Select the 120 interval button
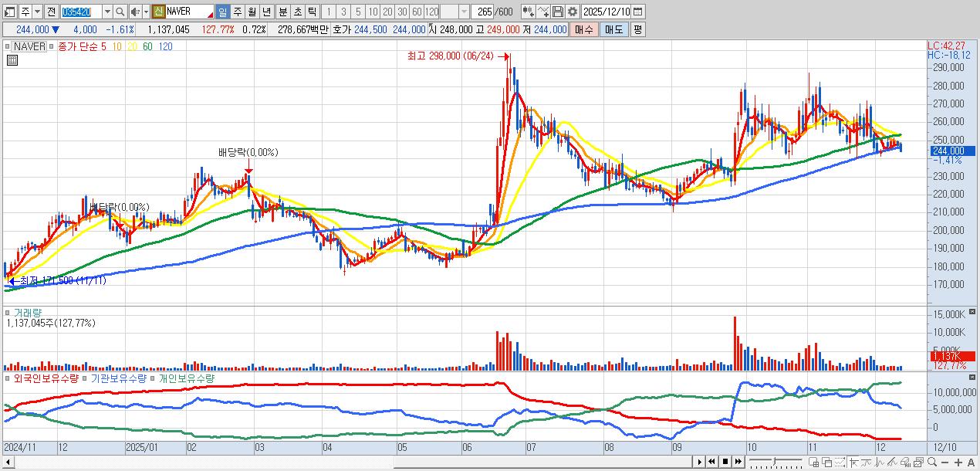The height and width of the screenshot is (471, 980). click(431, 12)
